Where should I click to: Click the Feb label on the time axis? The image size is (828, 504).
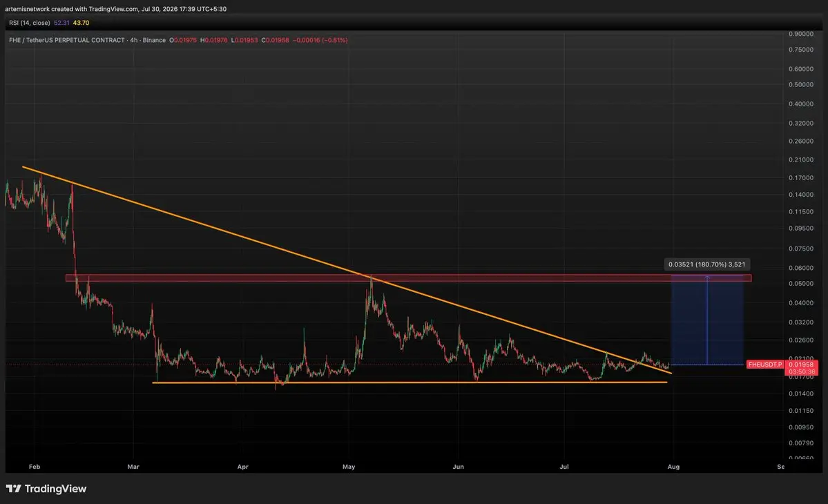click(x=35, y=467)
